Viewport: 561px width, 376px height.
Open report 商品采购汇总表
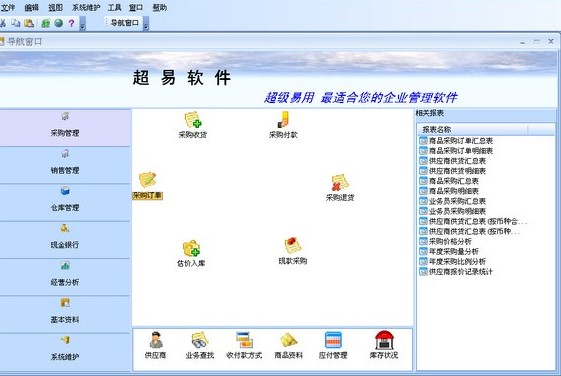point(449,181)
